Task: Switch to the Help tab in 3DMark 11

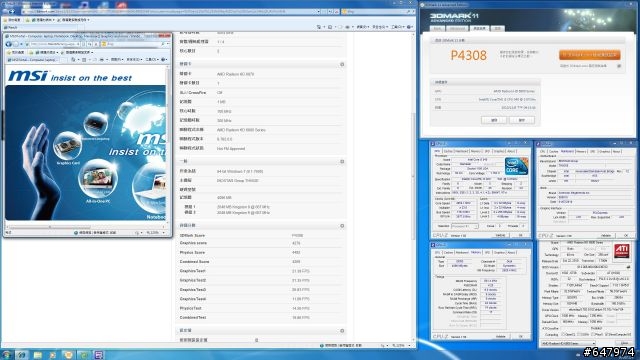Action: 498,29
